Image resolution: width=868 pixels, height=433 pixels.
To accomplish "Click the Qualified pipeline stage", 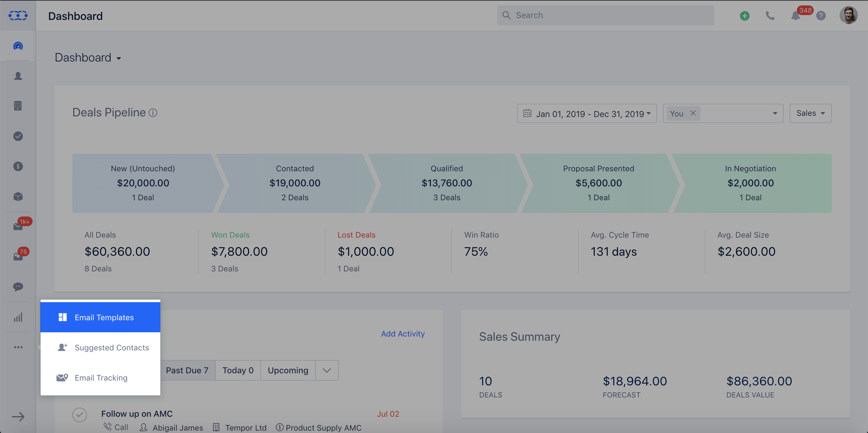I will [x=447, y=183].
